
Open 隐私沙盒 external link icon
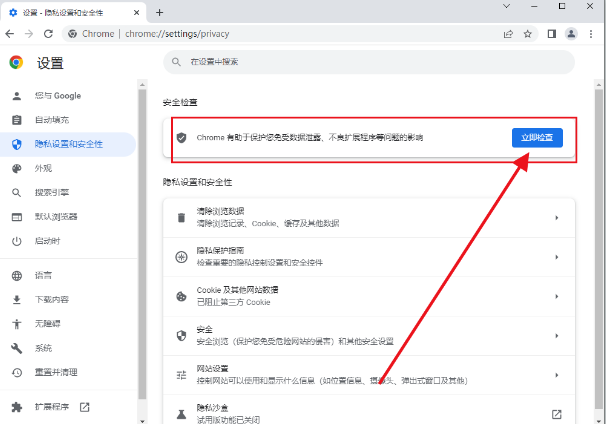pos(557,414)
